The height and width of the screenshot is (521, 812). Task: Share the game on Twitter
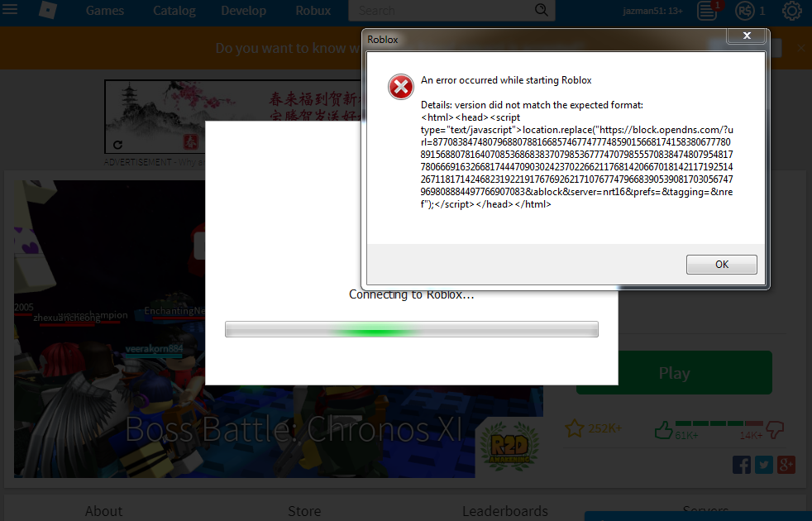(x=764, y=465)
